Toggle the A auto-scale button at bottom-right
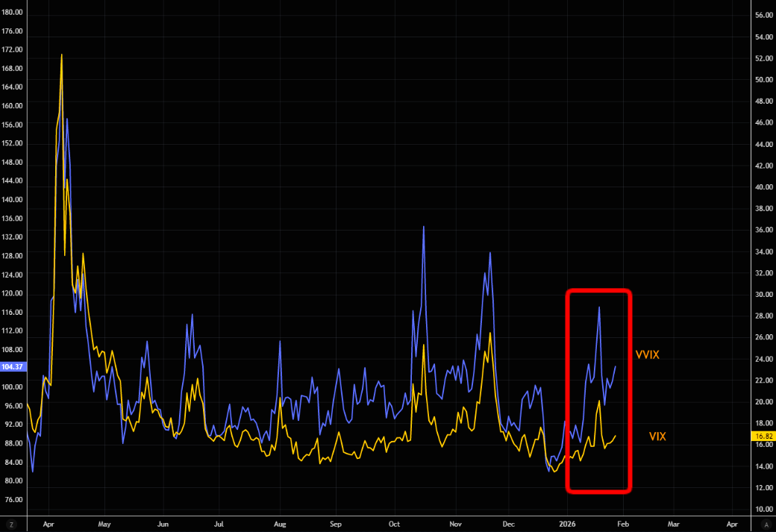This screenshot has height=532, width=776. pyautogui.click(x=766, y=525)
